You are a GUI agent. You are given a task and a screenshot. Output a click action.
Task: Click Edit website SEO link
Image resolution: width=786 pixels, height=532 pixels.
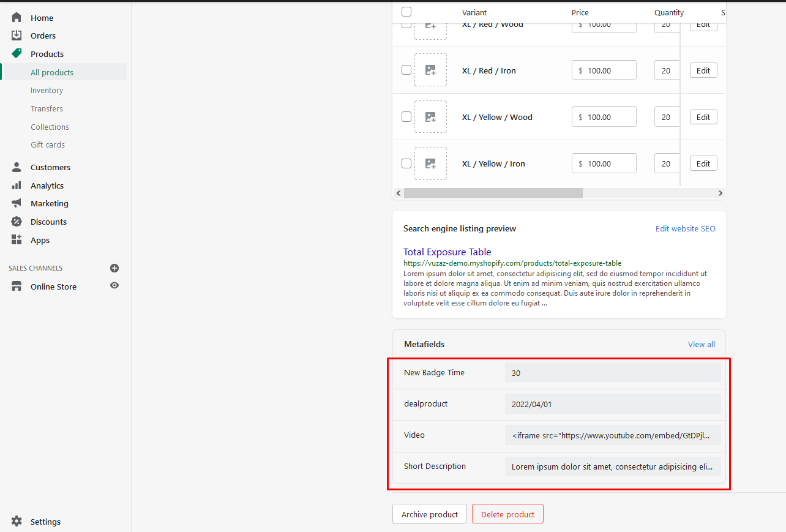click(x=685, y=228)
